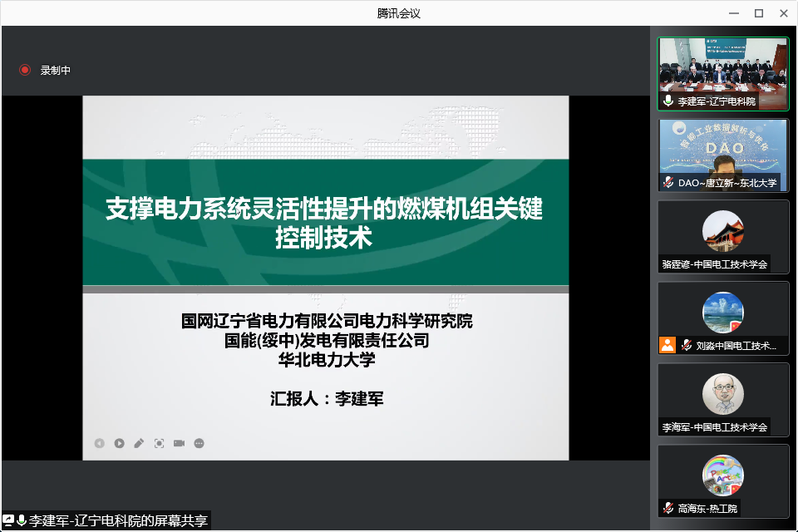
Task: Open the more options ellipsis on slide
Action: pos(199,443)
